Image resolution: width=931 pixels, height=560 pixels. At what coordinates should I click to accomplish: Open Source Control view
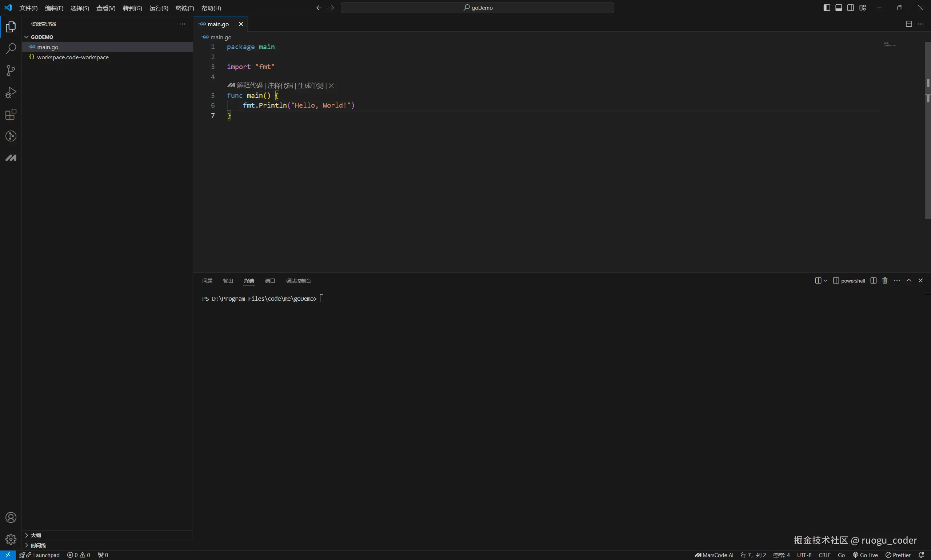tap(11, 71)
